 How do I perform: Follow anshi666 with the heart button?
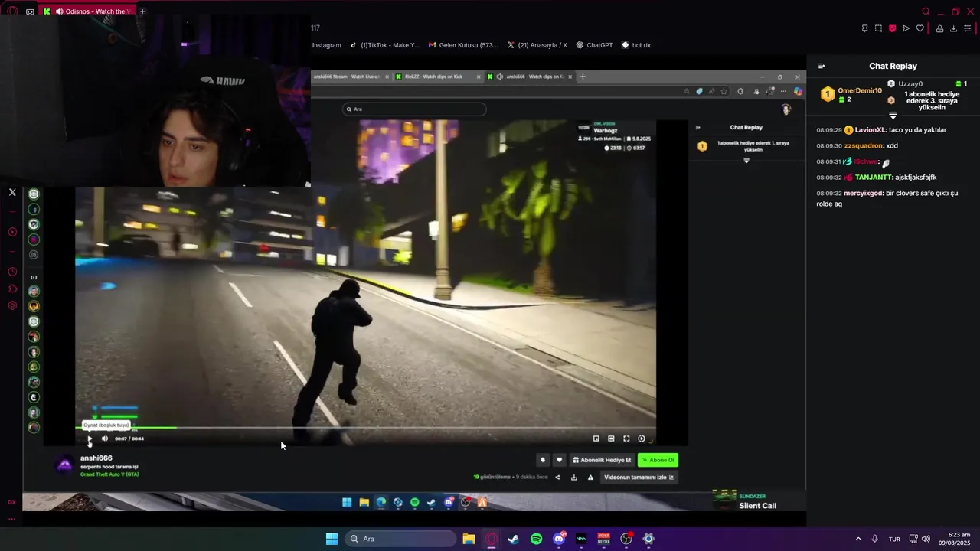[559, 460]
